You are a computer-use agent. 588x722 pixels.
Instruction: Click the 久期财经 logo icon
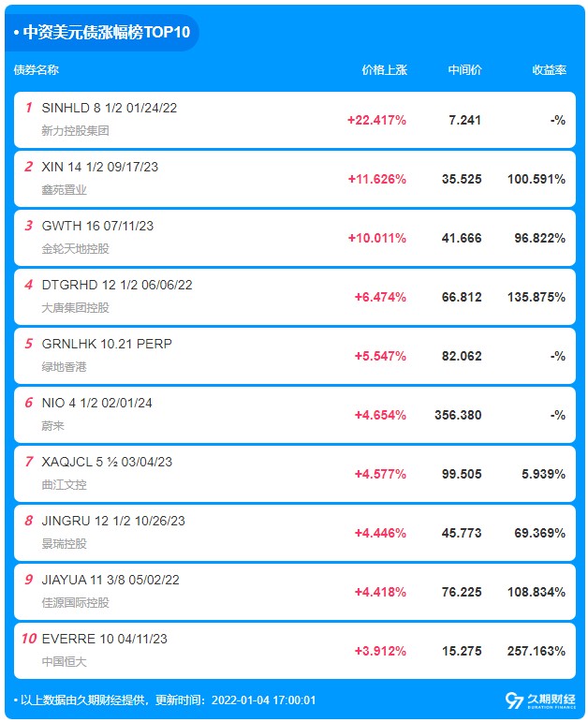click(x=539, y=700)
